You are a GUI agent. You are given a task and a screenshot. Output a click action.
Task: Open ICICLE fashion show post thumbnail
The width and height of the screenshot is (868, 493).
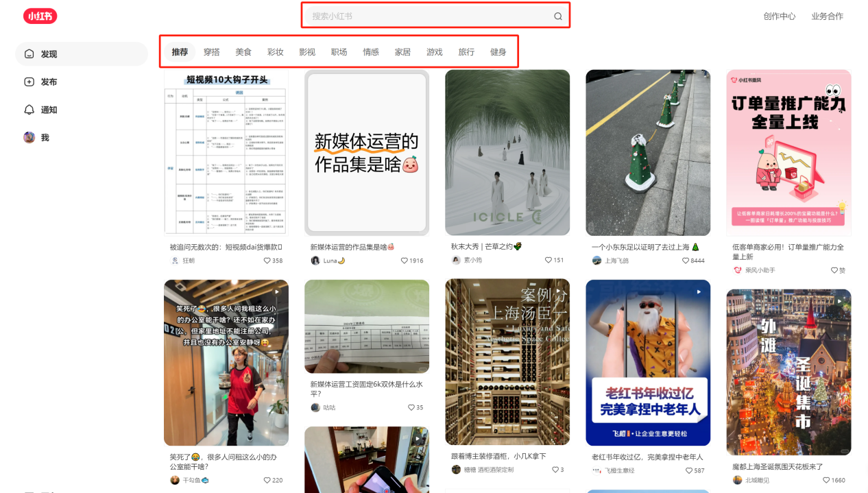click(x=507, y=152)
